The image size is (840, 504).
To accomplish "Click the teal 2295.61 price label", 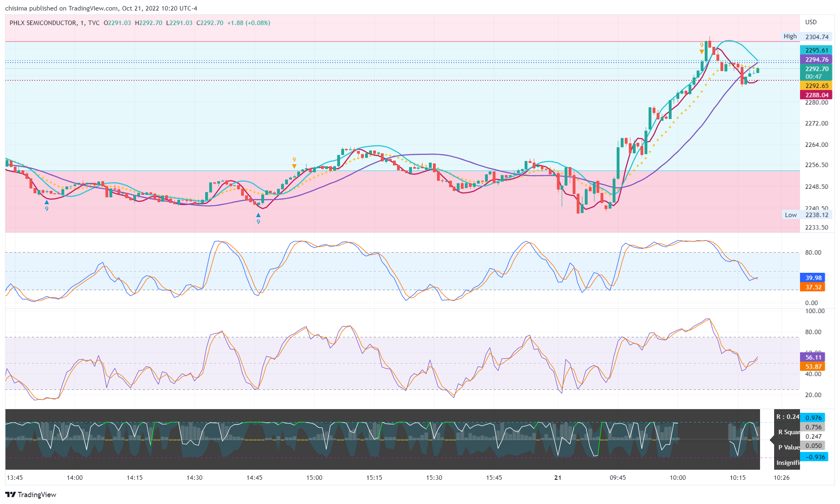I will pyautogui.click(x=816, y=50).
